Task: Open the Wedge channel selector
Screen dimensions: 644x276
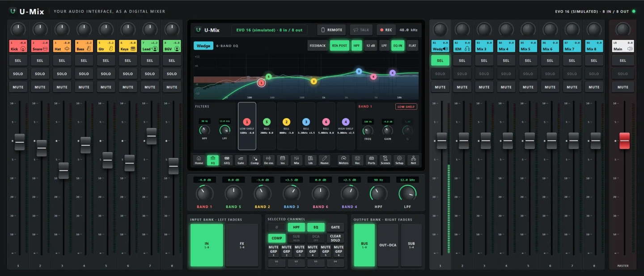Action: coord(203,46)
